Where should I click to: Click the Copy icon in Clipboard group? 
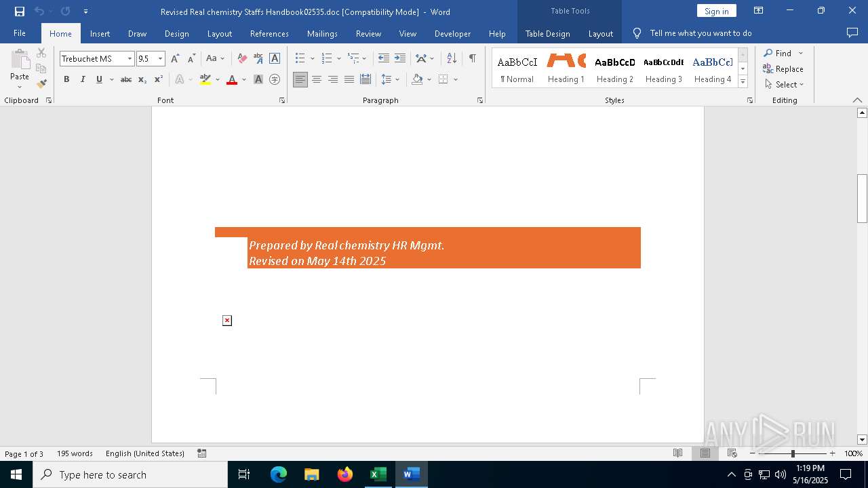point(41,68)
